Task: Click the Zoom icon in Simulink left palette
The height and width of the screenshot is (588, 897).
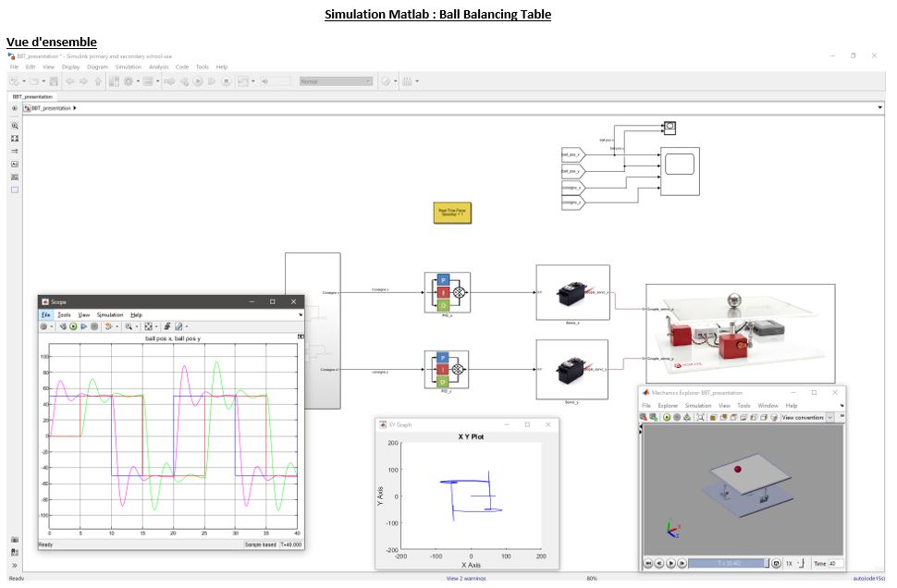Action: 15,125
